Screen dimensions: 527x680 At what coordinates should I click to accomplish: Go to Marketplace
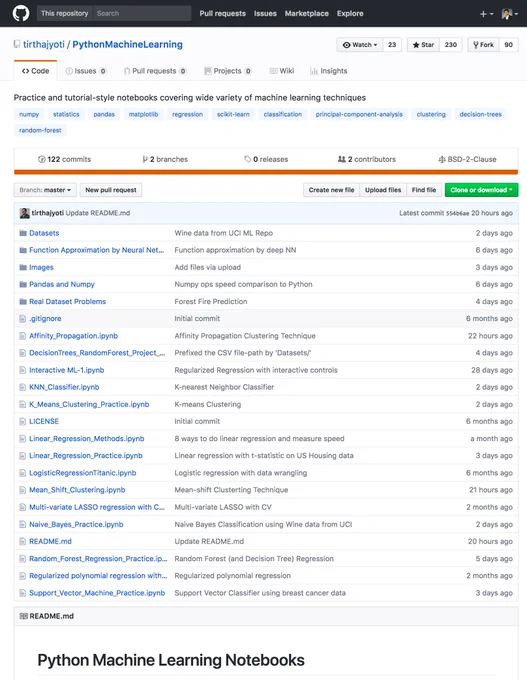[307, 13]
